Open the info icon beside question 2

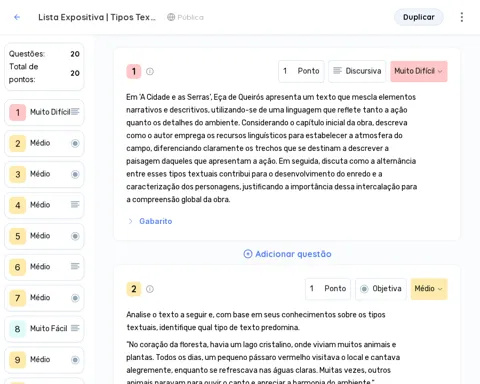pos(150,289)
